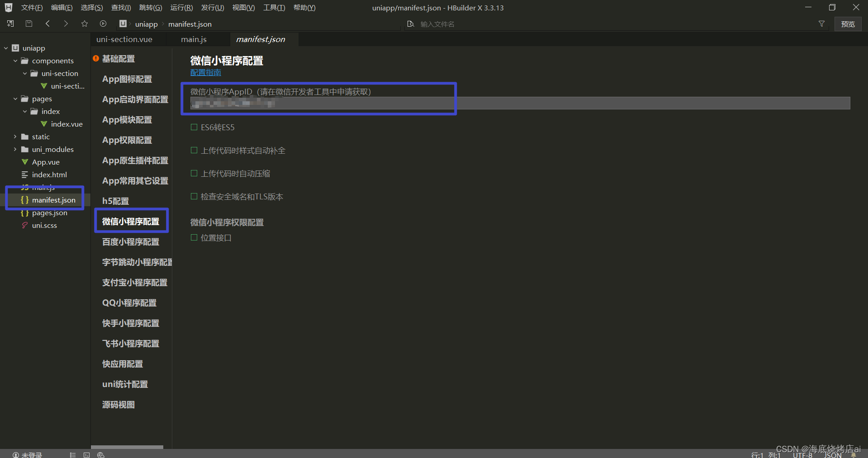
Task: Open the 运行(R) menu
Action: point(181,8)
